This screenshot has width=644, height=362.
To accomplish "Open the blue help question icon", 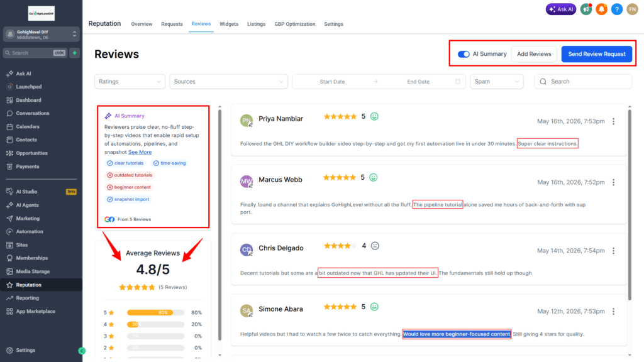I will click(616, 9).
